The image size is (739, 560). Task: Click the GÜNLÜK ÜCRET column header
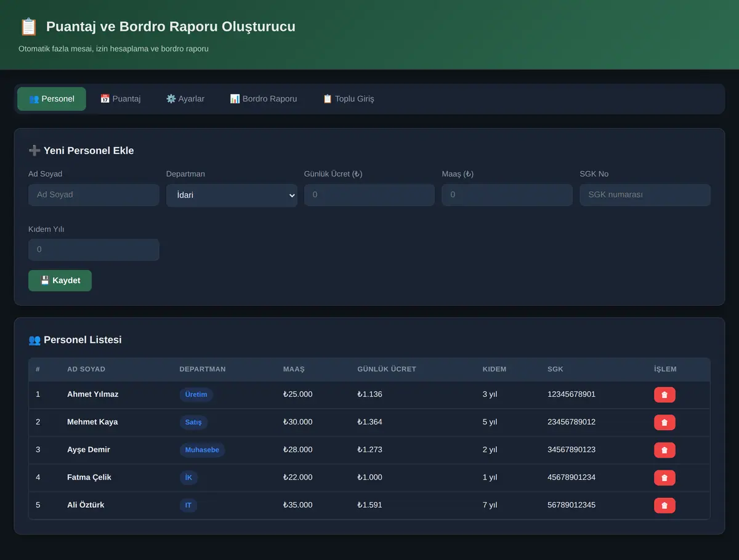click(387, 369)
